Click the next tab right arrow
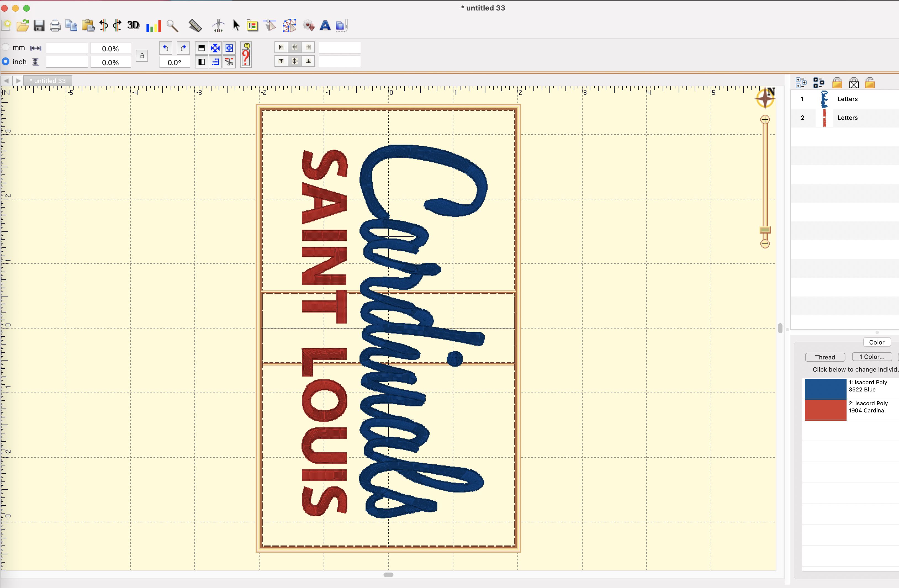 pos(18,81)
